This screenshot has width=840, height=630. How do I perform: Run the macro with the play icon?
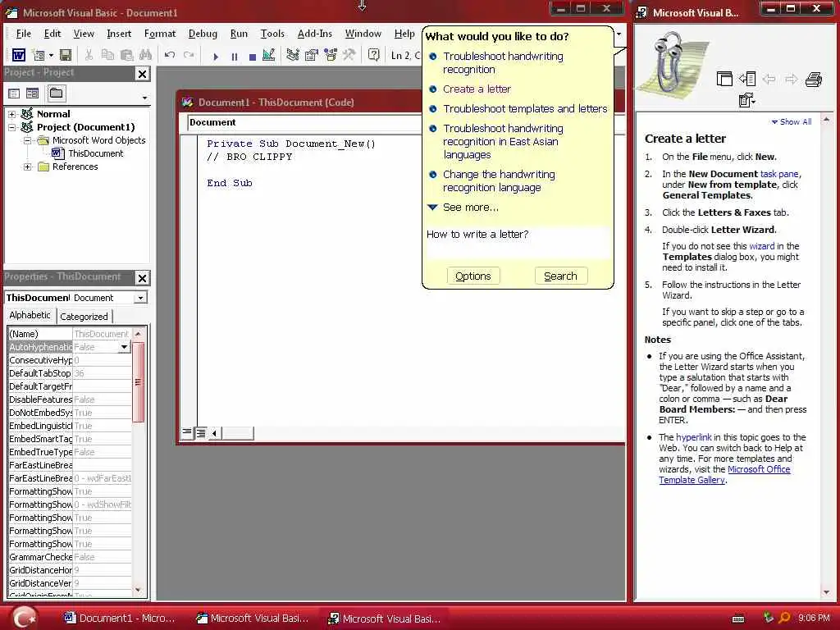(216, 57)
